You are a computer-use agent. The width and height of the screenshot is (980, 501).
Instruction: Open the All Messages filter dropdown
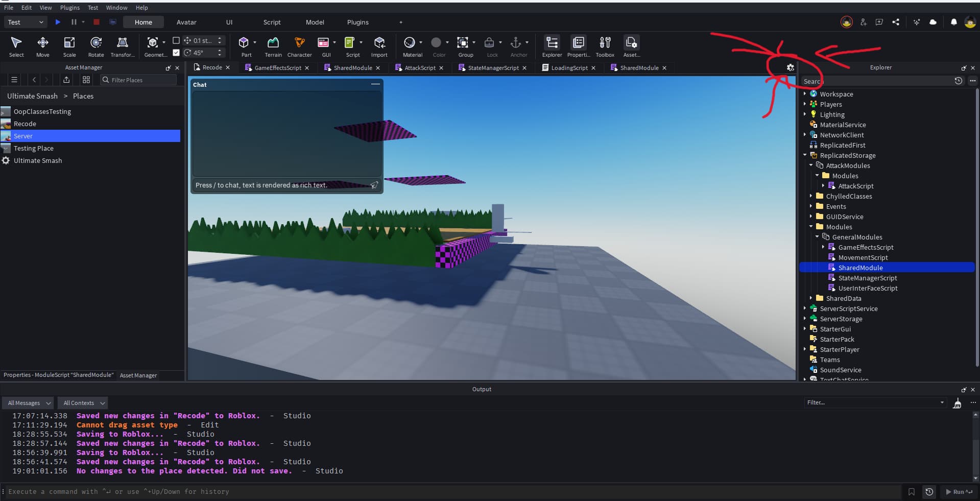(x=28, y=403)
